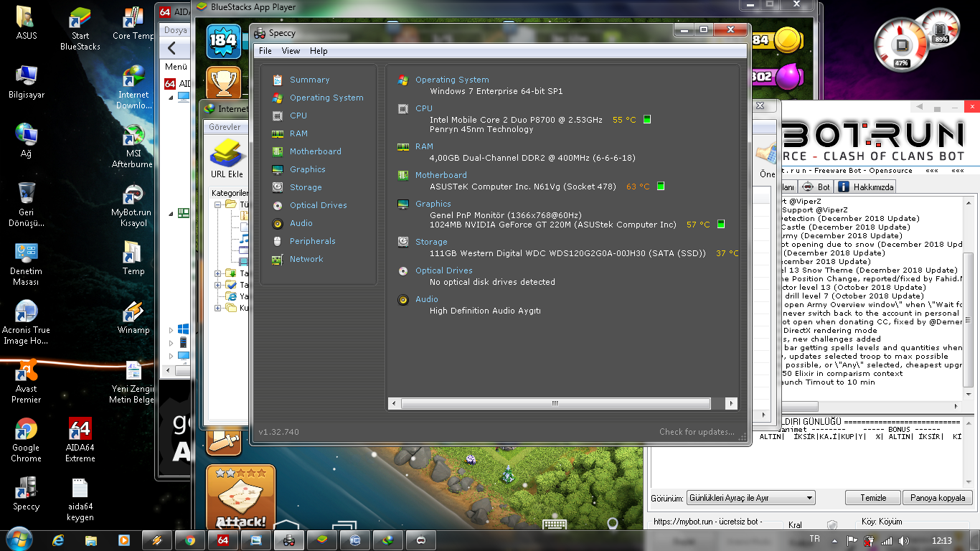The height and width of the screenshot is (551, 980).
Task: Show hidden tray icons arrow
Action: tap(835, 540)
